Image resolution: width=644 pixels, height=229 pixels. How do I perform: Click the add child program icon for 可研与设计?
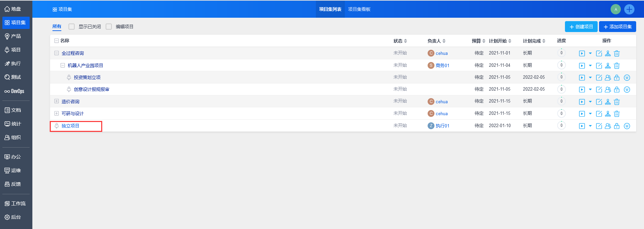click(608, 114)
